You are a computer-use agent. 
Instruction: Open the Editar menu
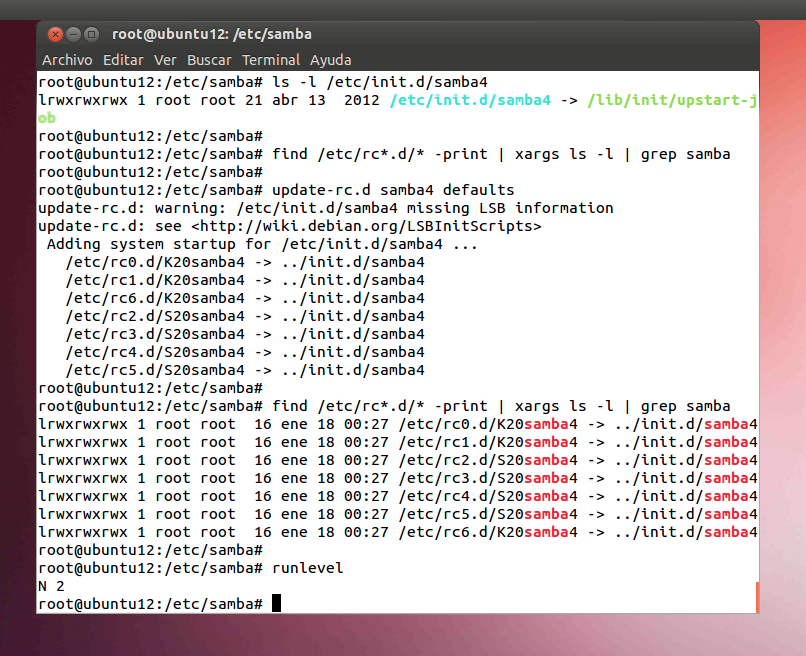123,60
